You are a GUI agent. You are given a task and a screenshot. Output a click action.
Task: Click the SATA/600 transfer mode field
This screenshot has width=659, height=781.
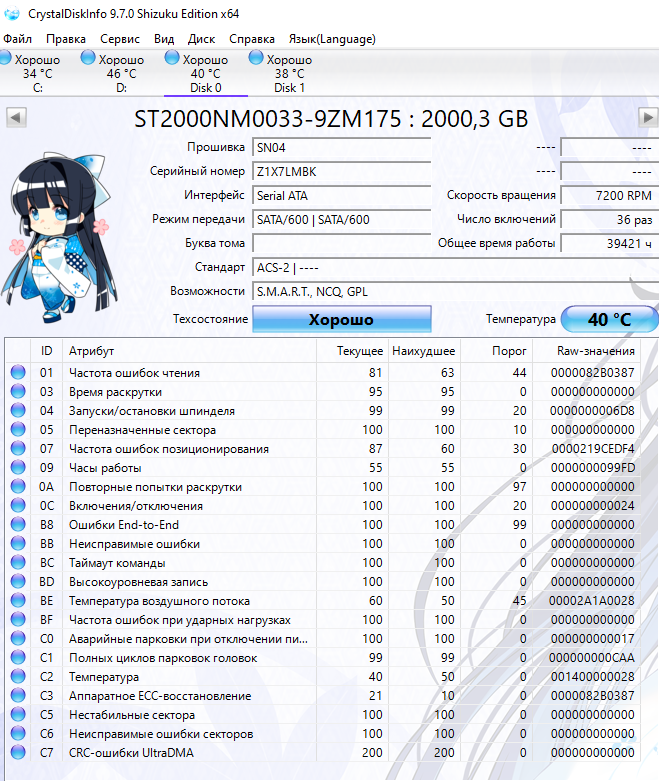(342, 219)
